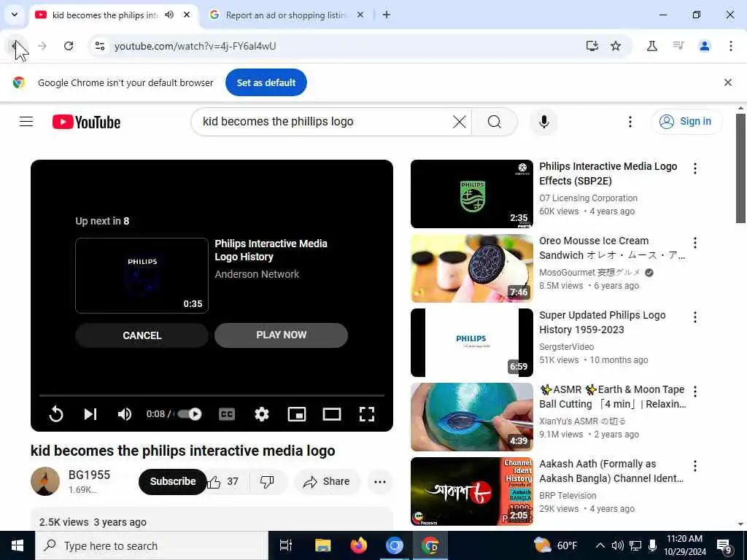Open Chrome Labs flask icon
The height and width of the screenshot is (560, 747).
651,46
